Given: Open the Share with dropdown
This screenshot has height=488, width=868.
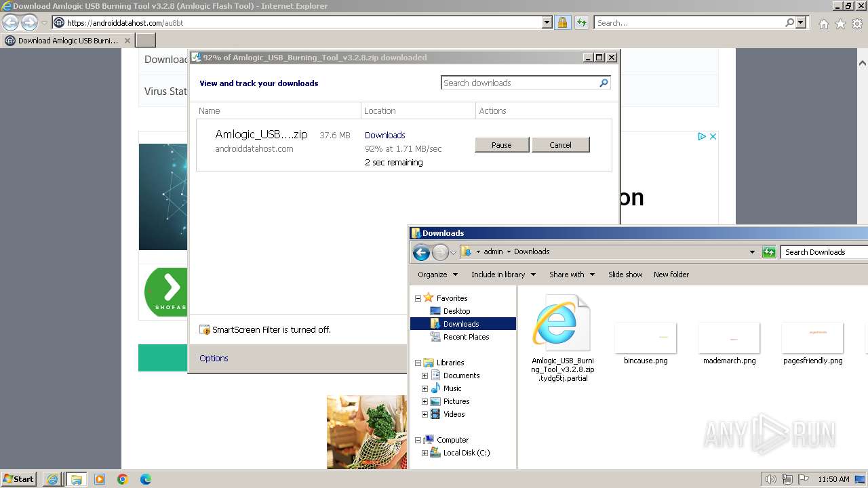Looking at the screenshot, I should pos(572,274).
